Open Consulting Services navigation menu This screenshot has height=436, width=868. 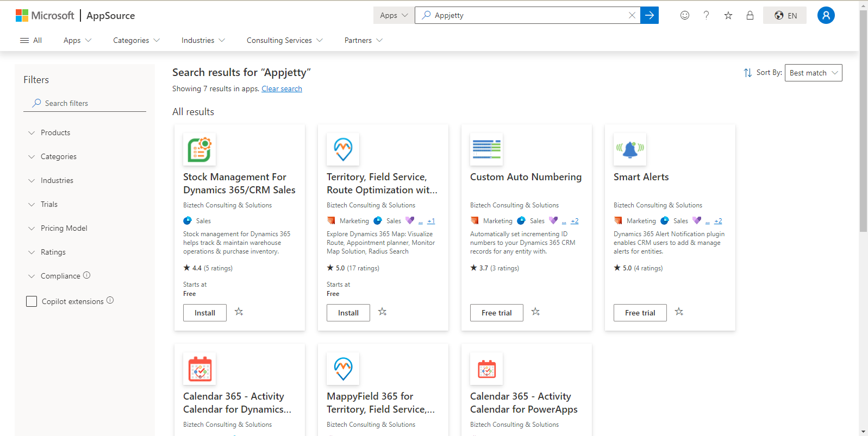point(285,40)
